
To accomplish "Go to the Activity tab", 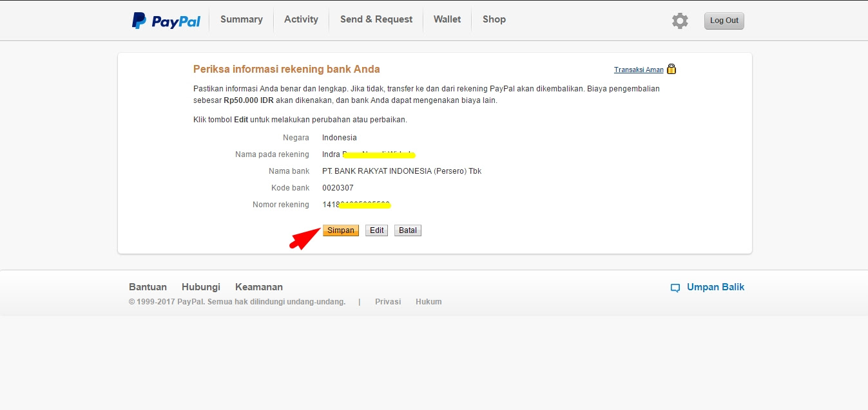I will (x=301, y=19).
